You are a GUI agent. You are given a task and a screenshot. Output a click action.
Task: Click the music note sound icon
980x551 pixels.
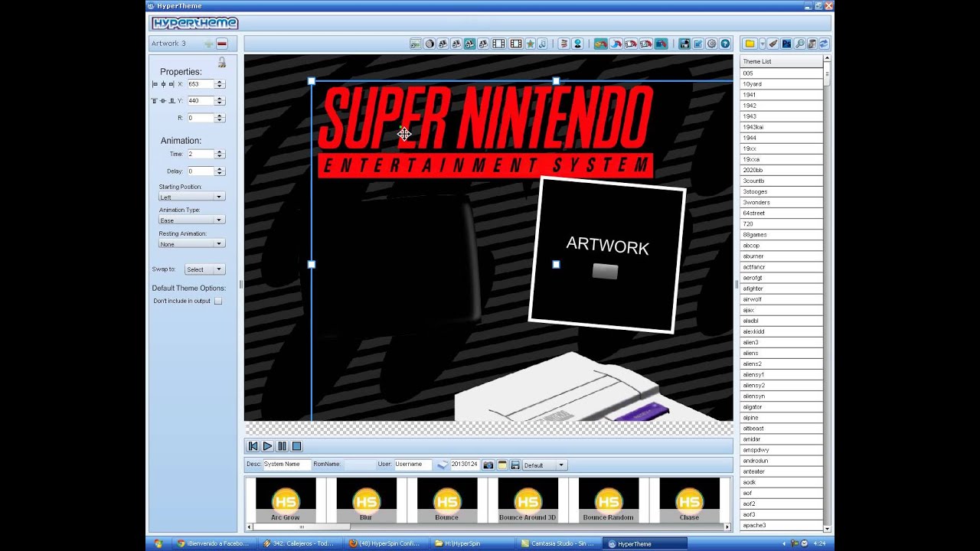541,44
